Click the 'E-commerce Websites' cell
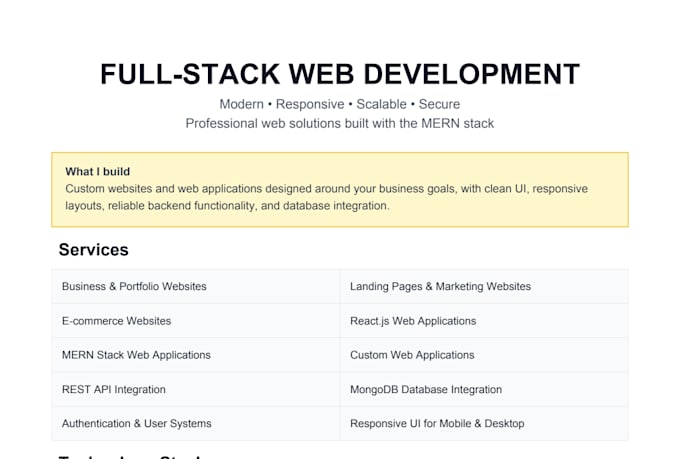 pos(196,321)
